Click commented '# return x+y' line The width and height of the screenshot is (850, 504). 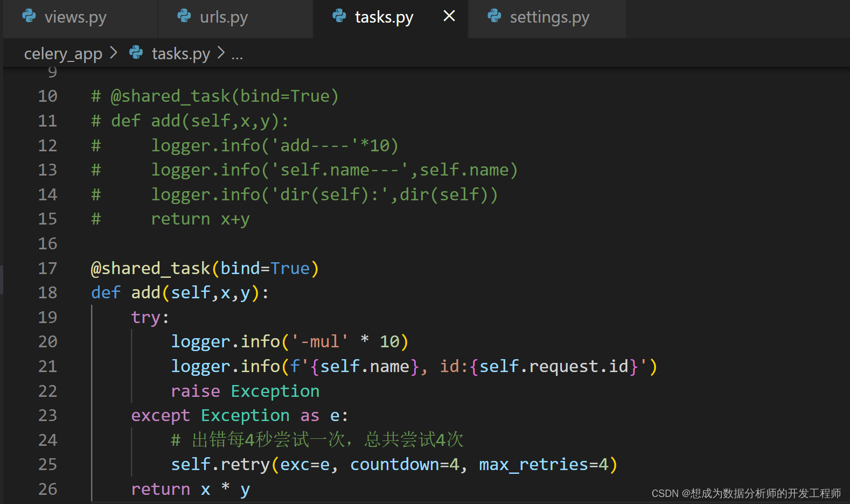170,219
